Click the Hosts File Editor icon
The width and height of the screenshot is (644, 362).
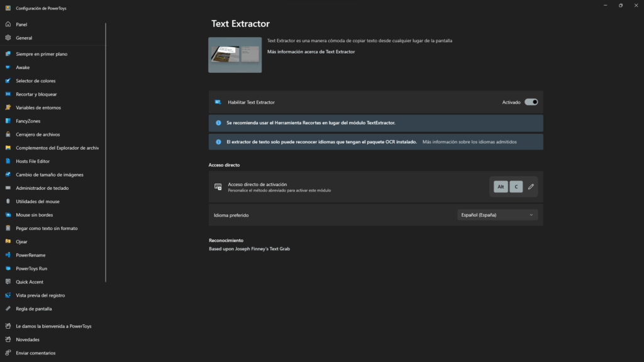[x=8, y=161]
